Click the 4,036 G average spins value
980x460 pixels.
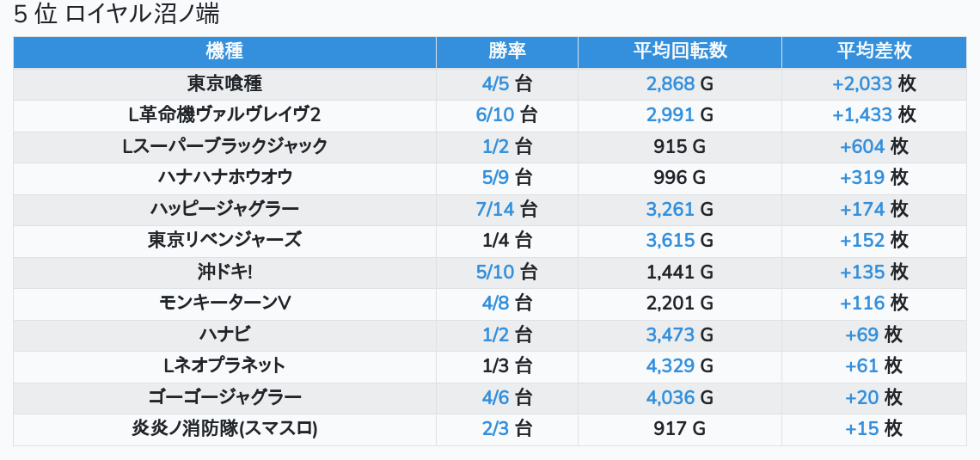(679, 397)
